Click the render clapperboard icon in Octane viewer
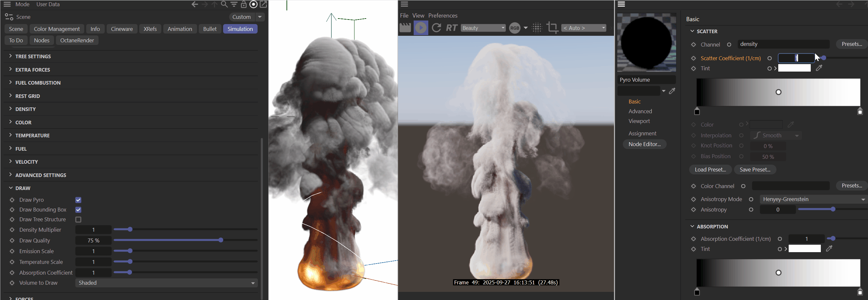 (405, 28)
